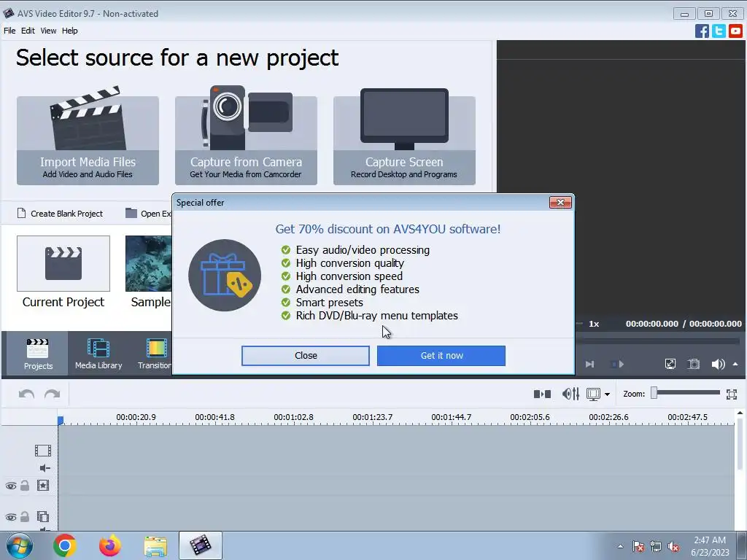Choose the Capture from Camera tile
747x560 pixels.
(x=246, y=136)
